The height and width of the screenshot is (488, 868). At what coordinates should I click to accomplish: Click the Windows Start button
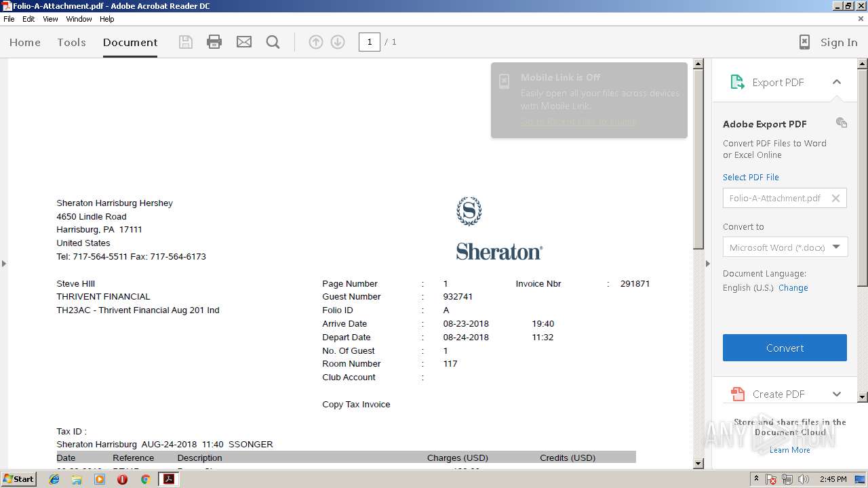[x=19, y=479]
